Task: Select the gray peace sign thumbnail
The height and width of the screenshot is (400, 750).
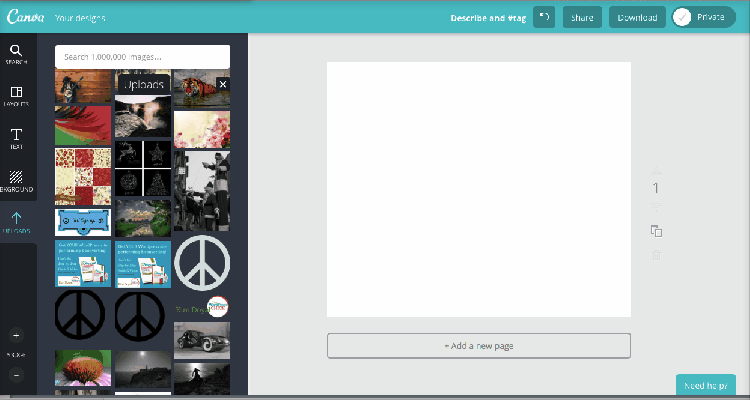Action: tap(202, 263)
